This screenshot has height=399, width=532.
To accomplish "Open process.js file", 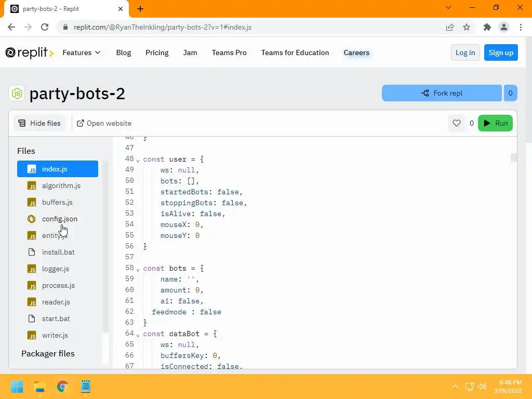I will tap(58, 285).
